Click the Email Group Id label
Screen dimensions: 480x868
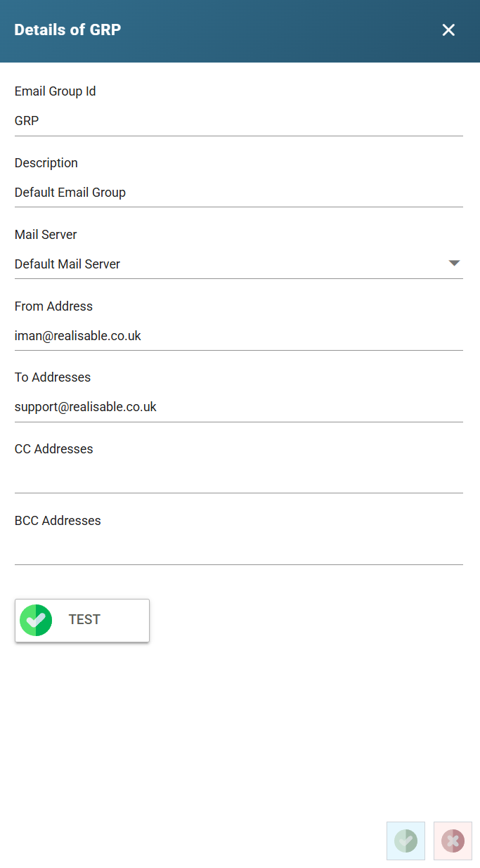(55, 91)
